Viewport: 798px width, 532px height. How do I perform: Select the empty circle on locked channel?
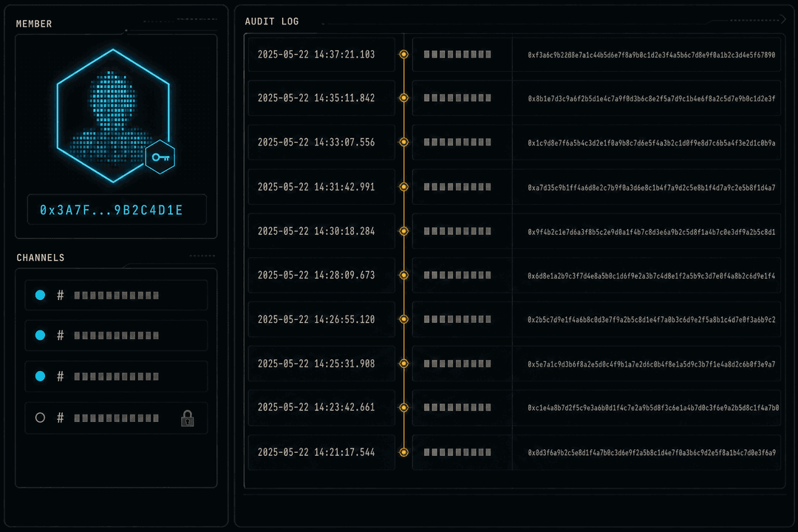(40, 418)
